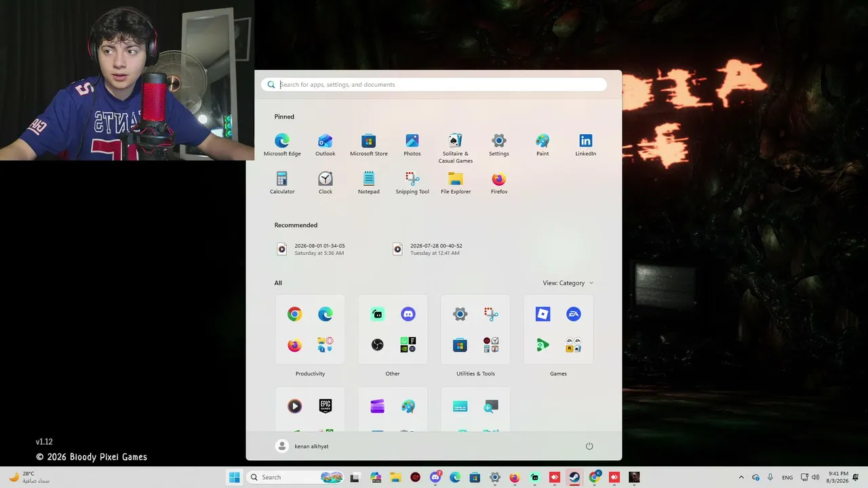
Task: Switch to Chrome on the taskbar
Action: [595, 477]
